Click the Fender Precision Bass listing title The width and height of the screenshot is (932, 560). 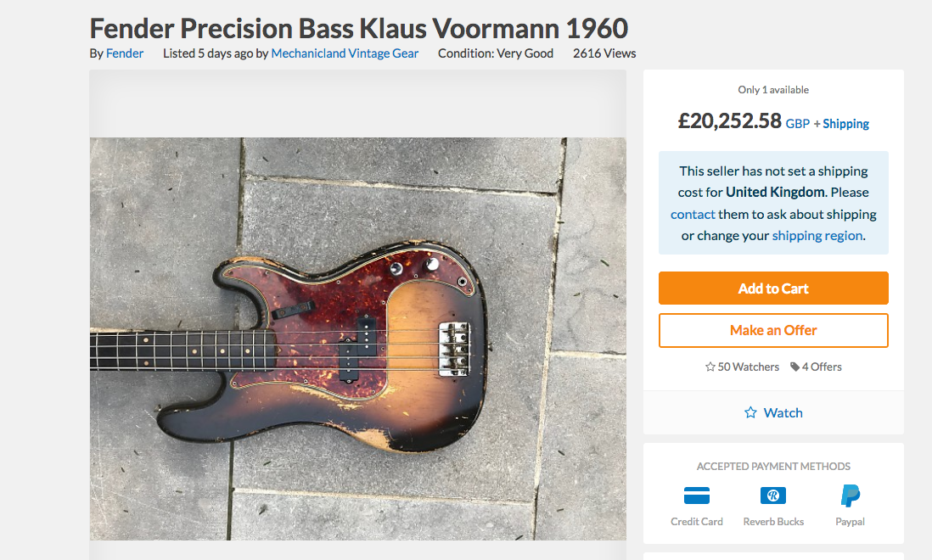(359, 28)
